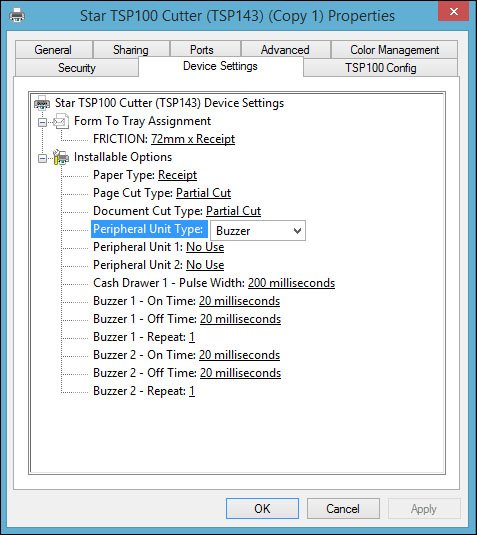Click the envelope icon for Form To Tray Assignment
Viewport: 477px width, 535px height.
[61, 121]
